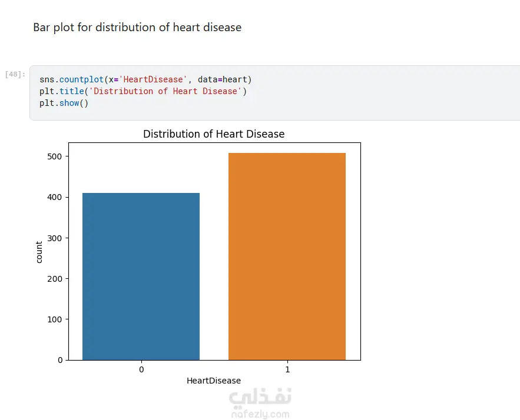520x420 pixels.
Task: Place cursor on the plt.show() line
Action: (x=64, y=103)
